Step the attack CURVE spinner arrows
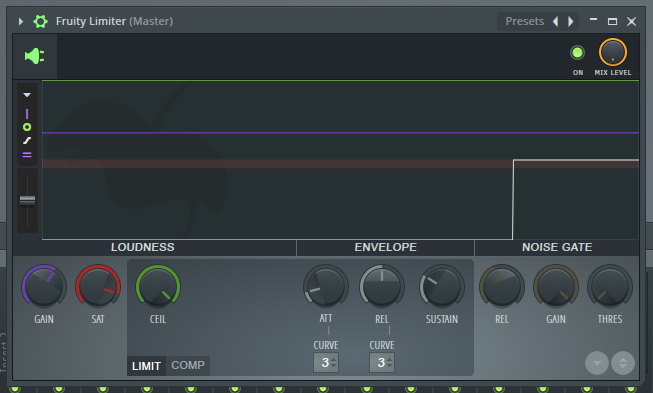The width and height of the screenshot is (653, 393). [334, 363]
